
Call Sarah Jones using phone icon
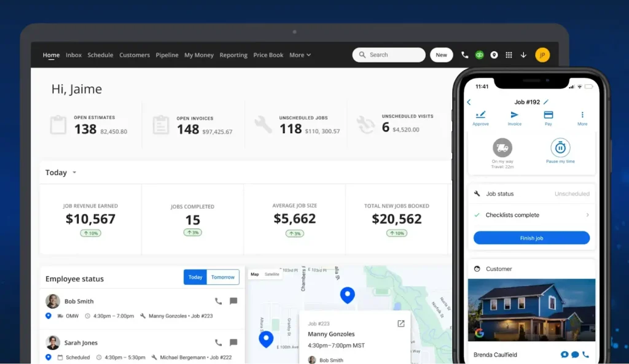(218, 343)
